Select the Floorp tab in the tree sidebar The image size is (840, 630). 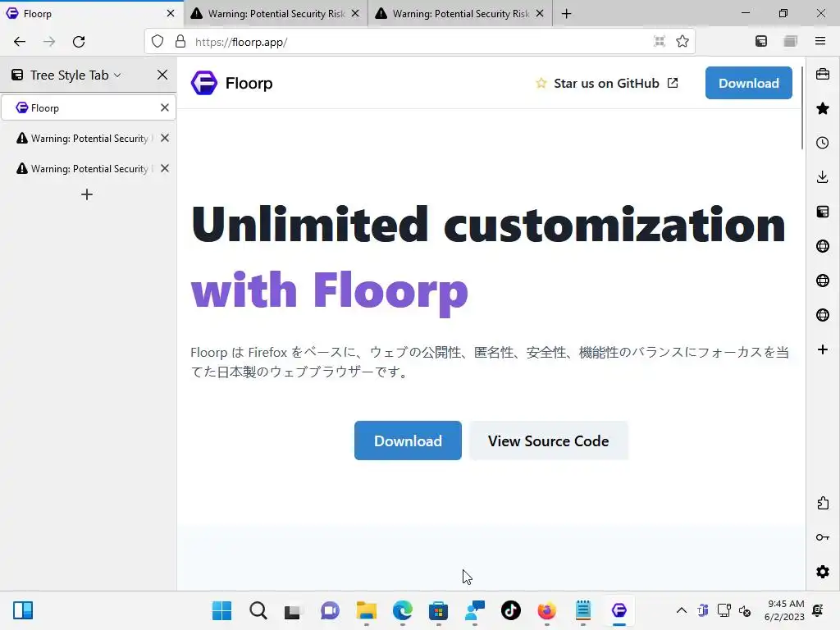click(x=89, y=107)
